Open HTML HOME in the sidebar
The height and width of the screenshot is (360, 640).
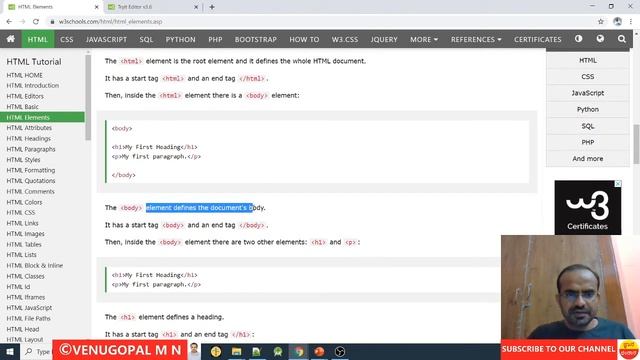[24, 75]
